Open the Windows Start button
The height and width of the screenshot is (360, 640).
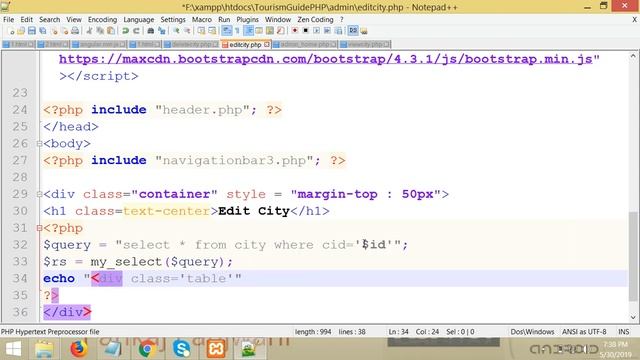13,349
